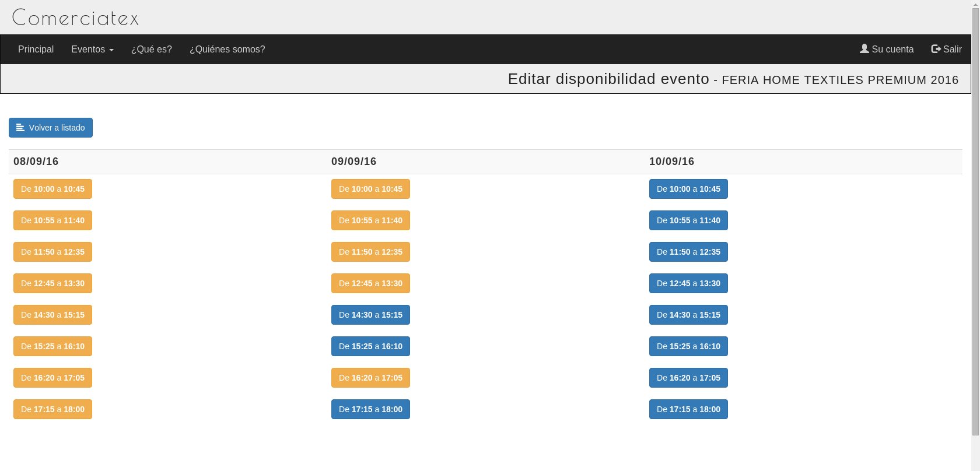Toggle 08/09/16 slot 10:00 to 10:45
This screenshot has height=471, width=980.
[x=52, y=189]
